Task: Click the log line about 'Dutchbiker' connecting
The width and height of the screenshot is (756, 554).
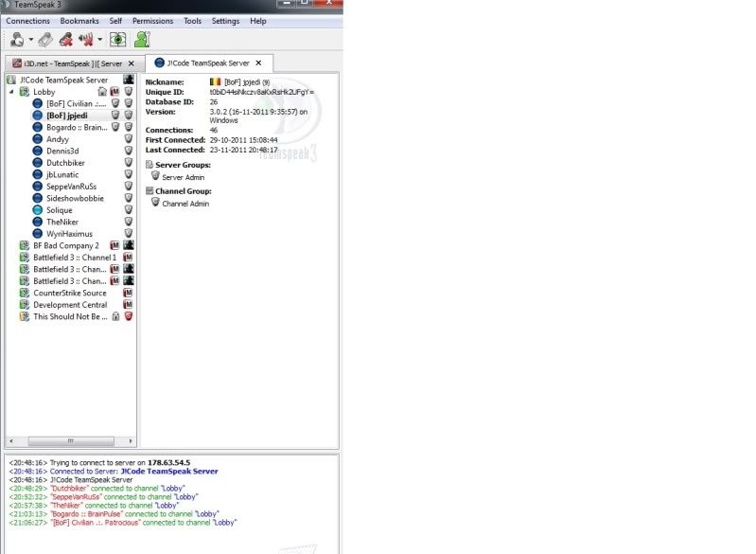Action: click(x=97, y=488)
